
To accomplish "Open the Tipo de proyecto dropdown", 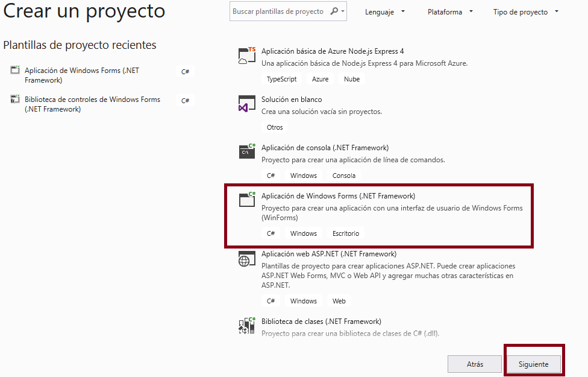I will pyautogui.click(x=526, y=12).
